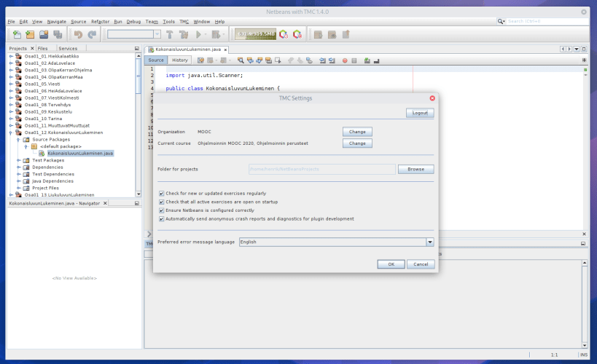Click the Build Project hammer icon
This screenshot has width=597, height=364.
point(170,35)
